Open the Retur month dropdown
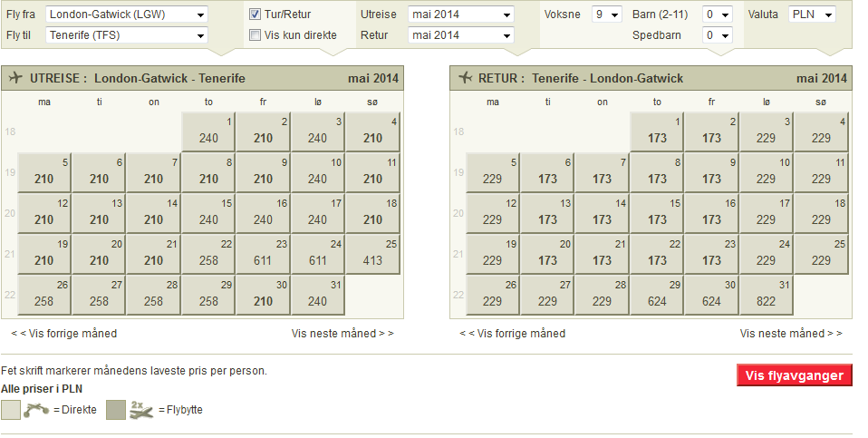Viewport: 868px width, 438px height. (461, 35)
